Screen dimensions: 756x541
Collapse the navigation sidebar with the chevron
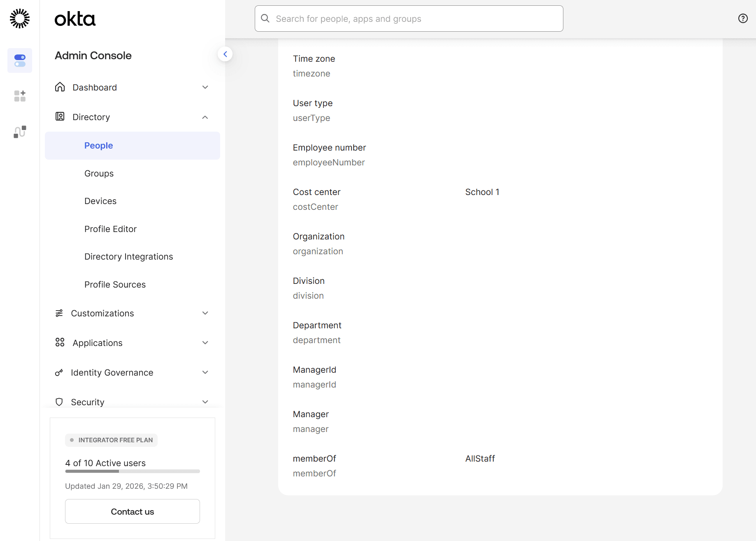(x=225, y=54)
